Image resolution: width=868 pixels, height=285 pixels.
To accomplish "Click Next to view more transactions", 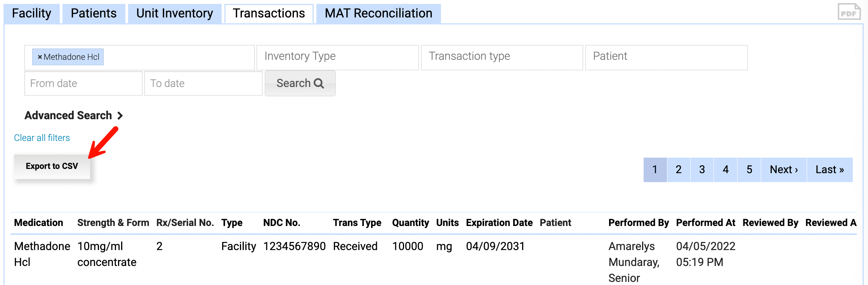I will click(x=783, y=170).
